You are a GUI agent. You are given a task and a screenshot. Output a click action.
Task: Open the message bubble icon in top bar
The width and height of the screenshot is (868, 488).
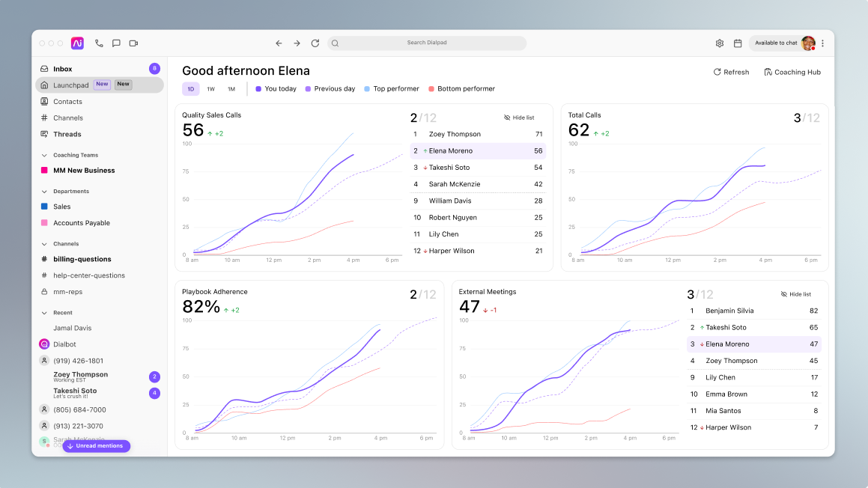[116, 43]
